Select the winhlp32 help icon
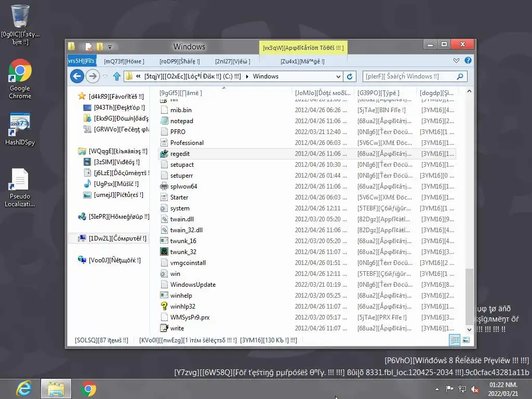Image resolution: width=532 pixels, height=399 pixels. click(x=164, y=306)
